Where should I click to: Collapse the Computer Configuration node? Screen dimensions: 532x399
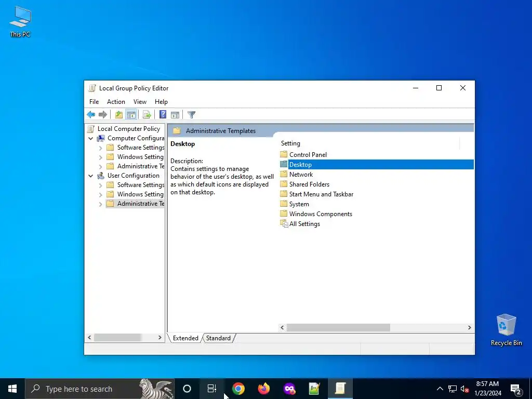click(x=90, y=138)
